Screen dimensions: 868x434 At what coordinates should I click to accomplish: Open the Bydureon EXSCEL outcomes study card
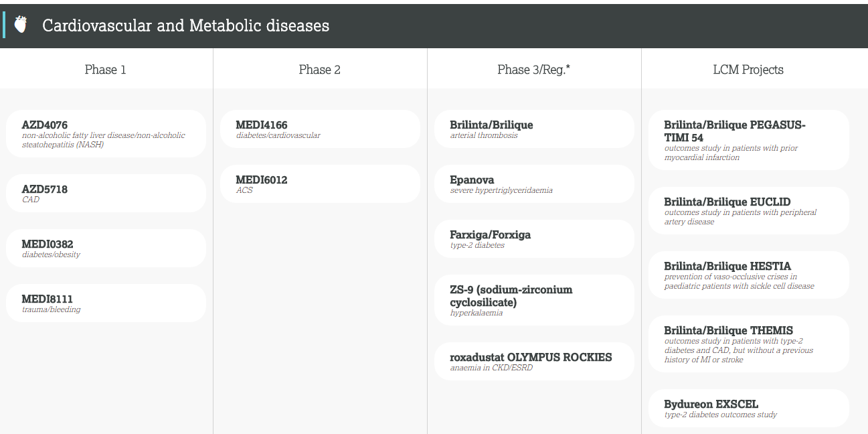click(748, 409)
